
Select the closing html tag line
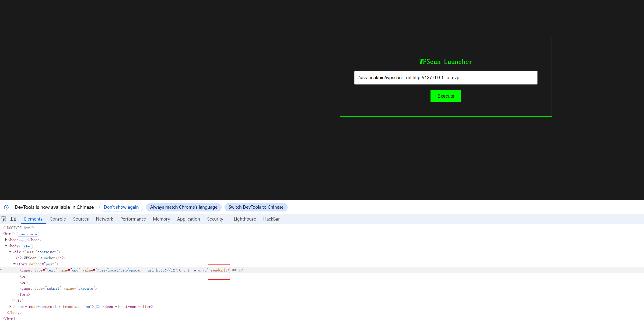click(x=10, y=319)
